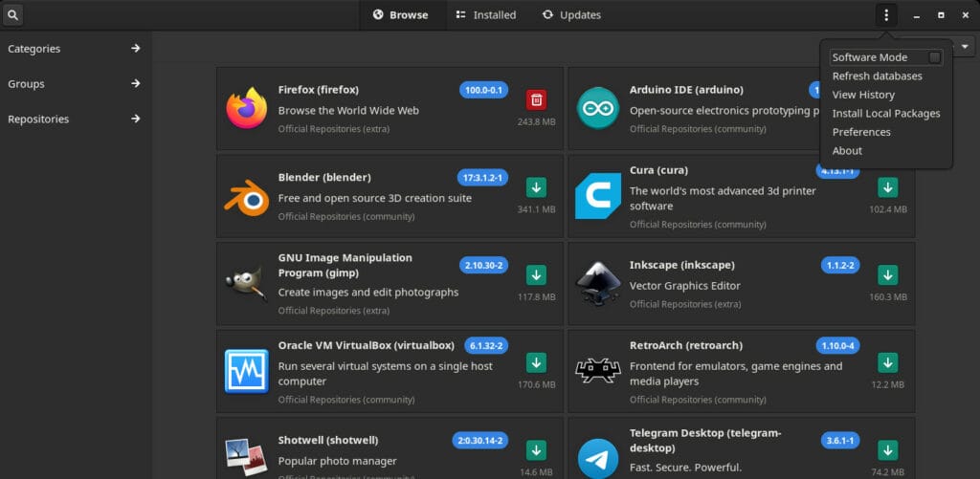The image size is (980, 479).
Task: Click the VirtualBox application logo
Action: point(247,371)
